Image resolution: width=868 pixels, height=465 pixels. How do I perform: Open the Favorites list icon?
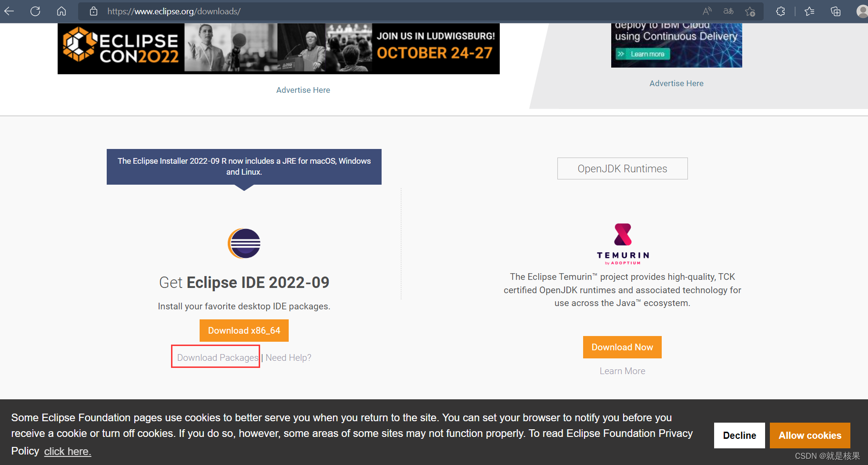809,11
